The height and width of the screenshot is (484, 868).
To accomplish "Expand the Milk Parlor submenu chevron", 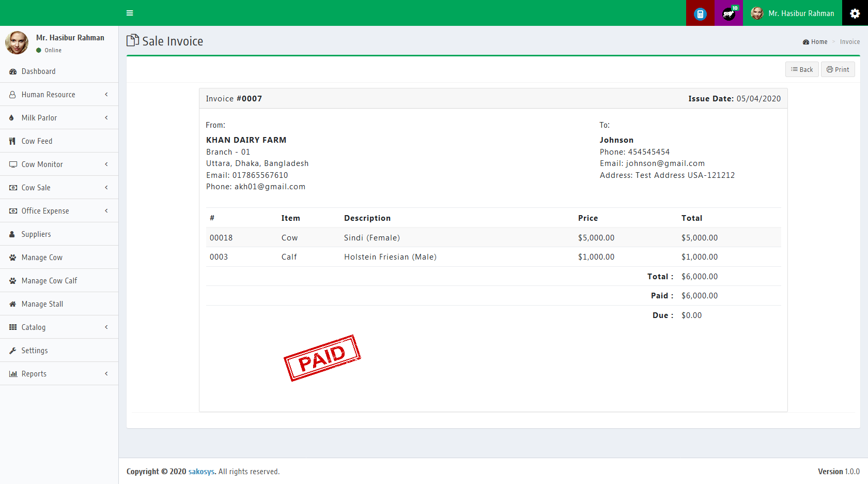I will click(106, 118).
